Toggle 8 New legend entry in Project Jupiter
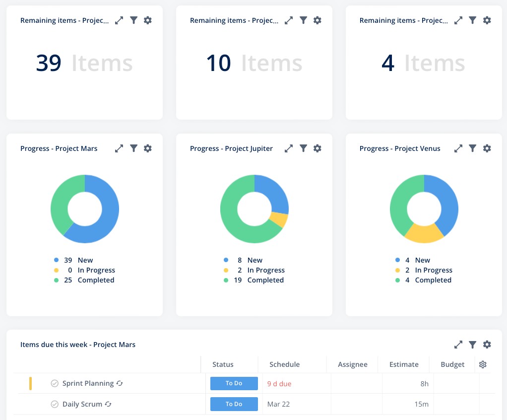The image size is (507, 420). click(x=243, y=260)
